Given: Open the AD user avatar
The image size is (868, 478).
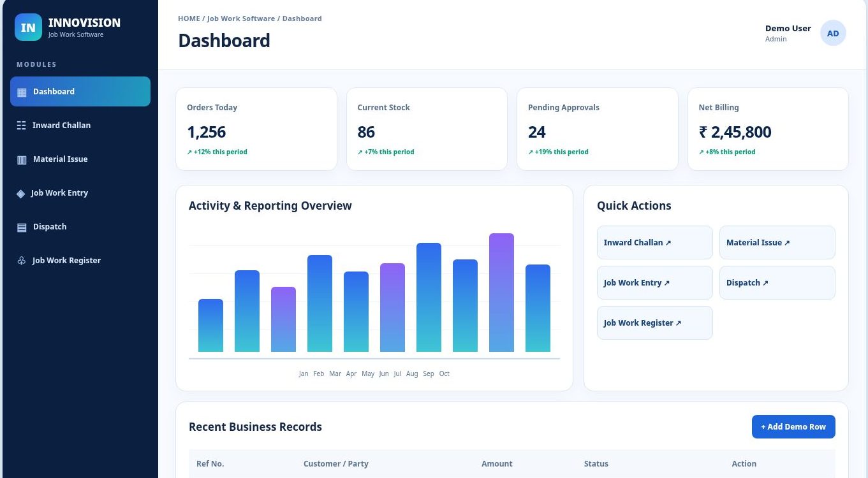Looking at the screenshot, I should (833, 33).
